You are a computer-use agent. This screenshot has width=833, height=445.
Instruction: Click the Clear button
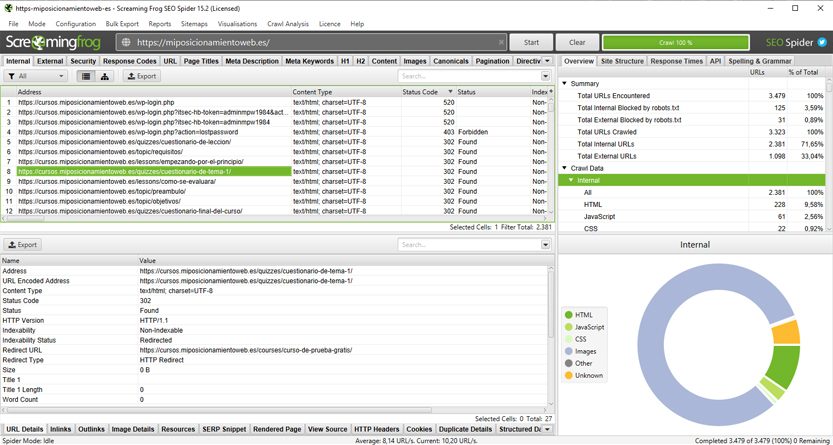(x=577, y=42)
